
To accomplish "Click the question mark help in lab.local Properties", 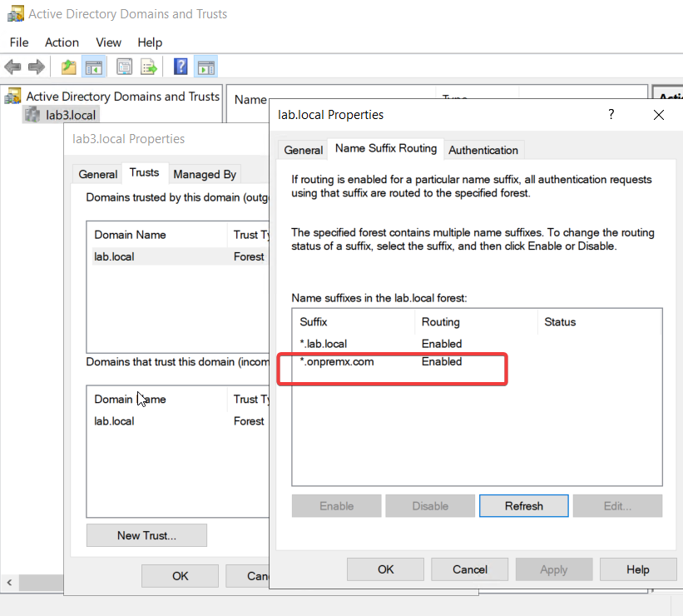I will click(611, 114).
